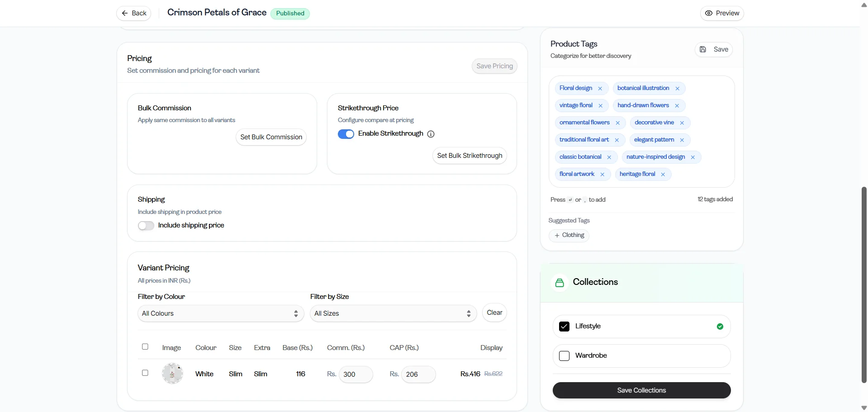Delete the 'heritage floral' tag
The width and height of the screenshot is (868, 412).
click(x=663, y=175)
